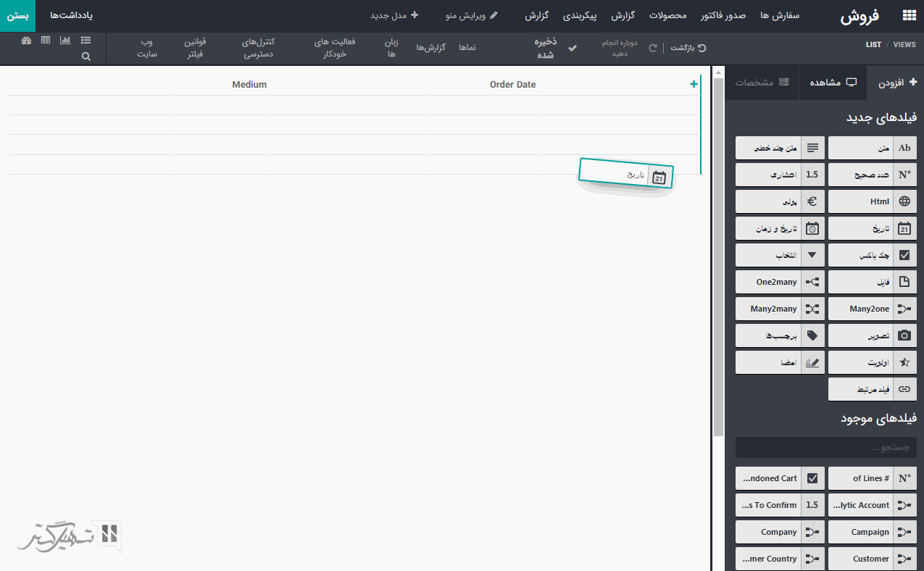Add a Priority (اولویت) star field
This screenshot has width=924, height=571.
coord(873,362)
